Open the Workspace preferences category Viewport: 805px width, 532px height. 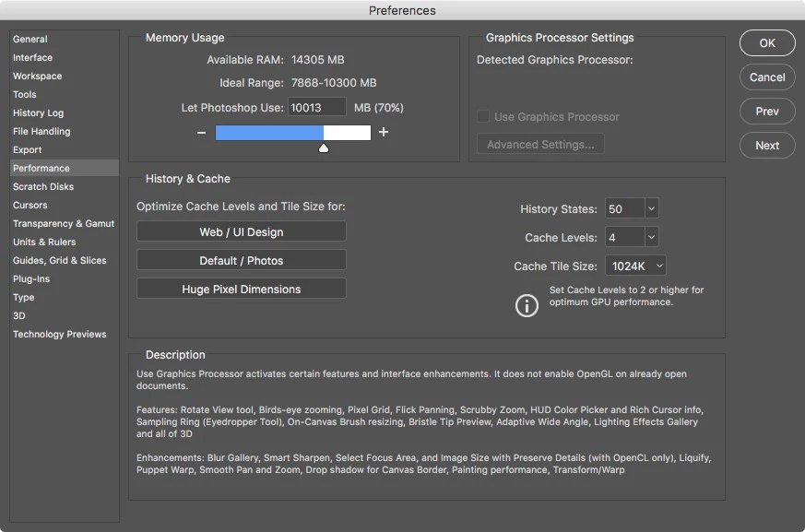(65, 76)
